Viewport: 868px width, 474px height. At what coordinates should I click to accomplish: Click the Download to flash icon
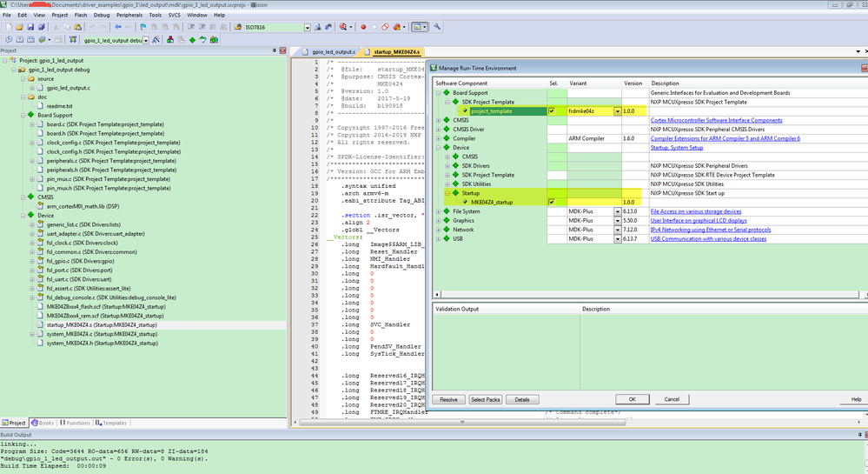[x=71, y=40]
